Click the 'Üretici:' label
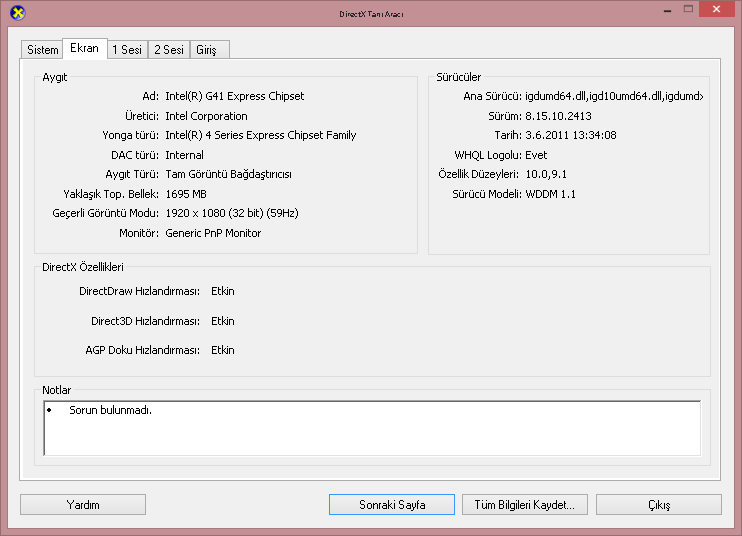742x536 pixels. click(142, 116)
